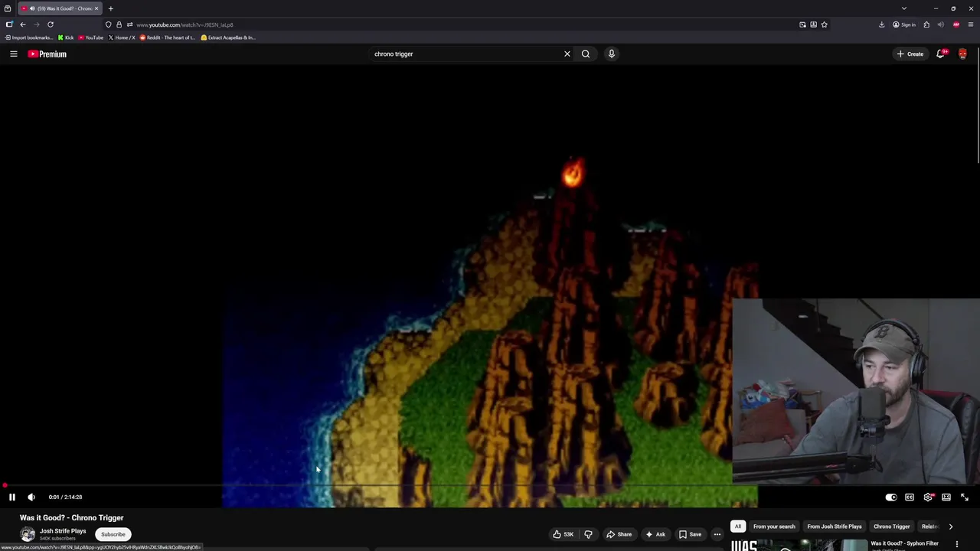The height and width of the screenshot is (551, 980).
Task: Open the Adblock Plus extension icon
Action: coord(956,24)
